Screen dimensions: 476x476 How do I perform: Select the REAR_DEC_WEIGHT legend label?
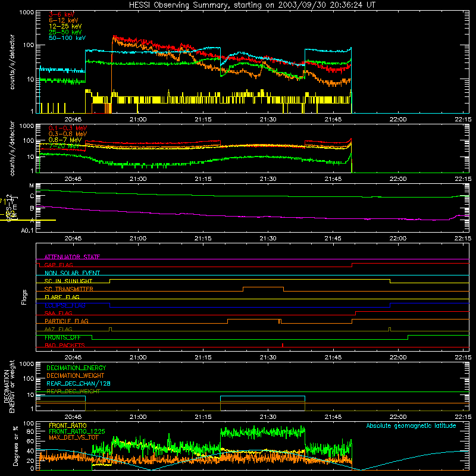click(73, 392)
